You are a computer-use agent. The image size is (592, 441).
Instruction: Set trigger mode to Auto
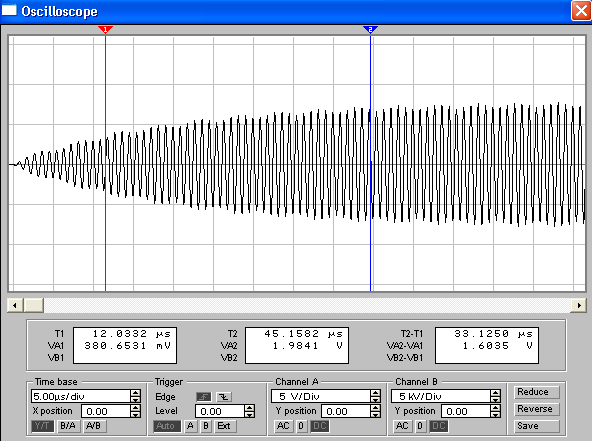pos(166,426)
